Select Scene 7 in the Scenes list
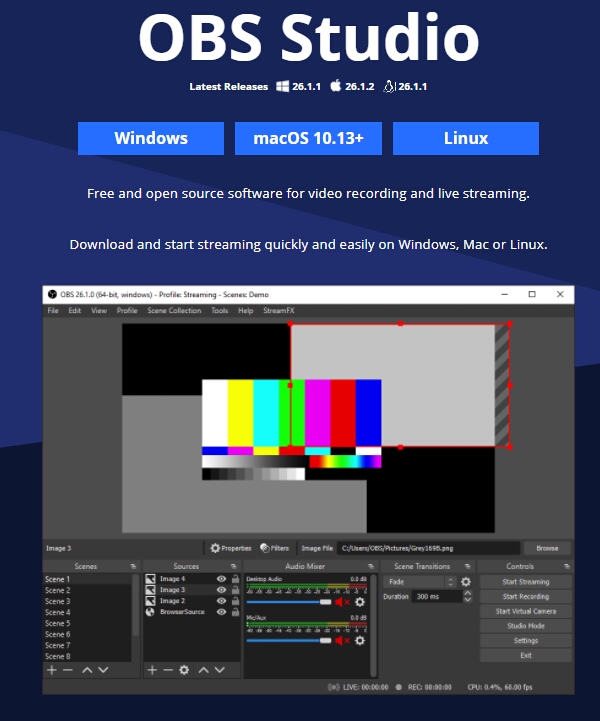This screenshot has height=721, width=600. (x=87, y=645)
